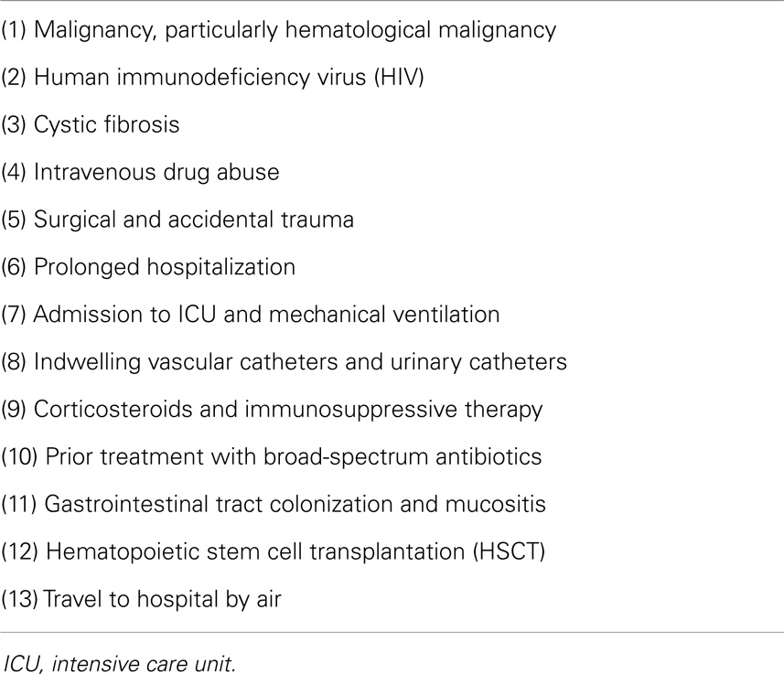Click the number (13) list marker

[19, 600]
